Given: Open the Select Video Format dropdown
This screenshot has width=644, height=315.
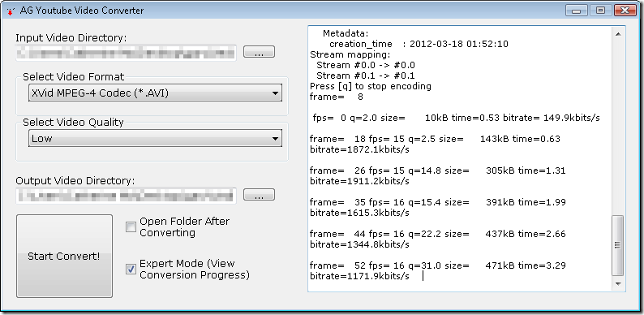Looking at the screenshot, I should (155, 93).
